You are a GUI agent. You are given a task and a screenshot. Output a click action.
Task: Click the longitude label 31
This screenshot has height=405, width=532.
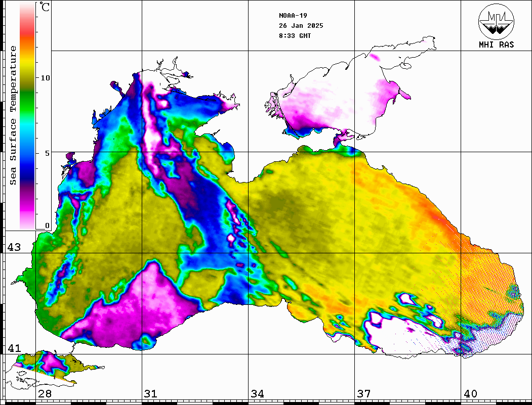[x=151, y=394]
